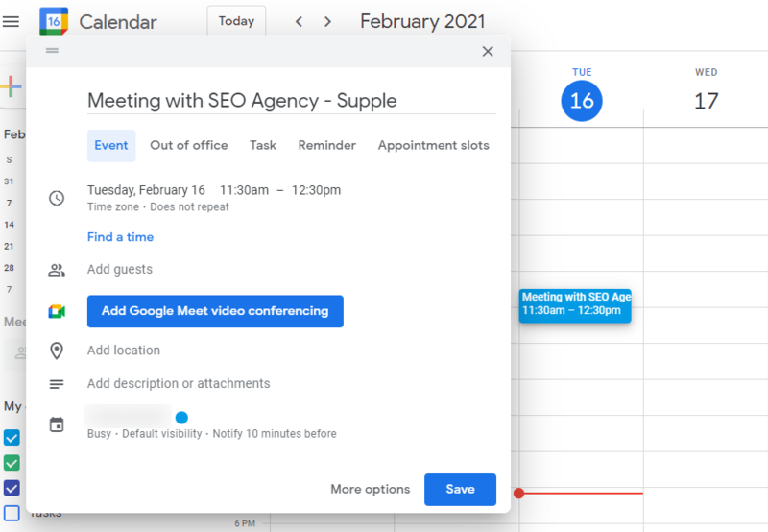Close the event creation dialog

(488, 52)
